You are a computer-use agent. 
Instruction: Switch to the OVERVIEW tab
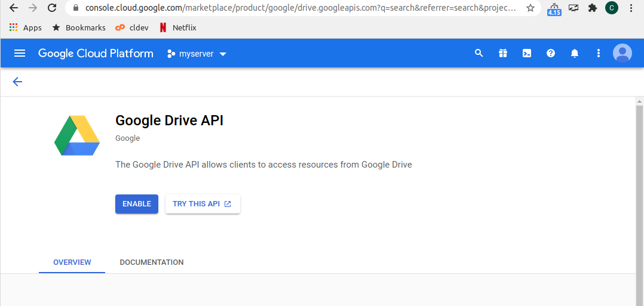(x=72, y=262)
